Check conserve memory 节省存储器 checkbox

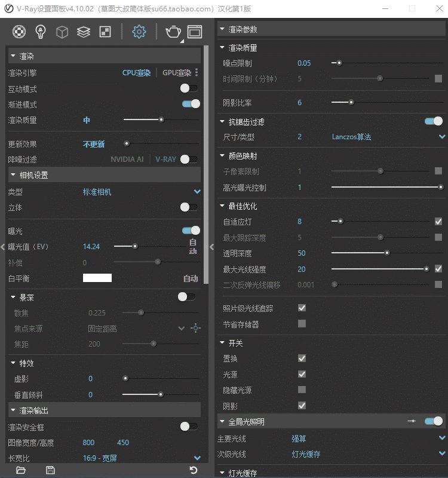pyautogui.click(x=302, y=323)
